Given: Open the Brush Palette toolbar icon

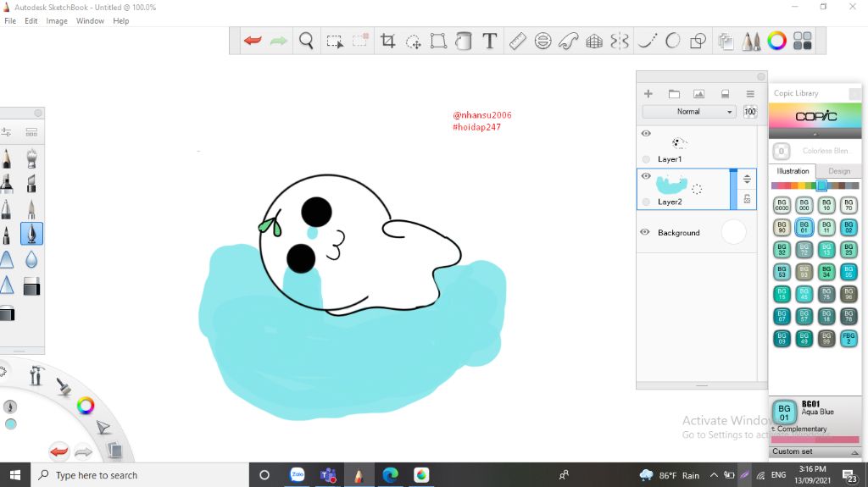Looking at the screenshot, I should [751, 41].
